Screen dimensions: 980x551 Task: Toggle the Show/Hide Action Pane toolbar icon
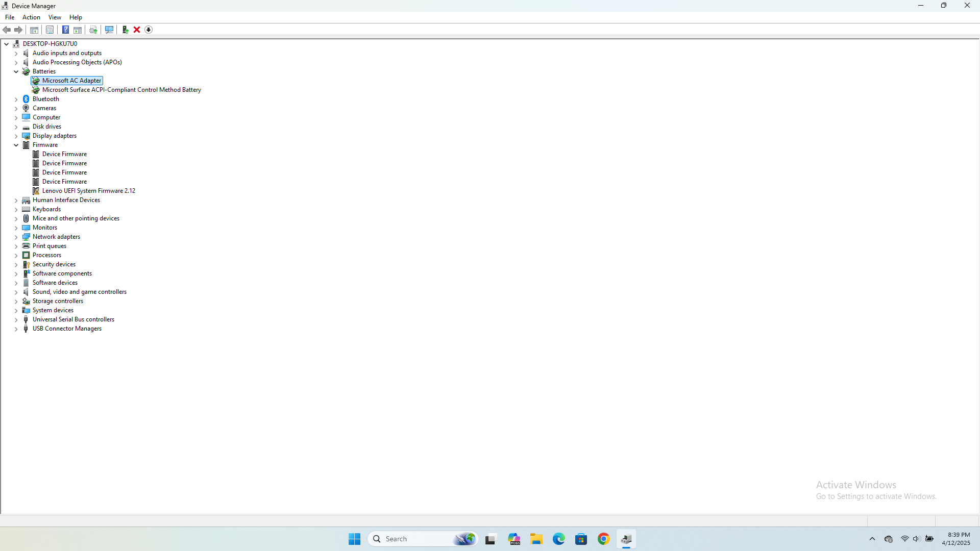point(78,30)
